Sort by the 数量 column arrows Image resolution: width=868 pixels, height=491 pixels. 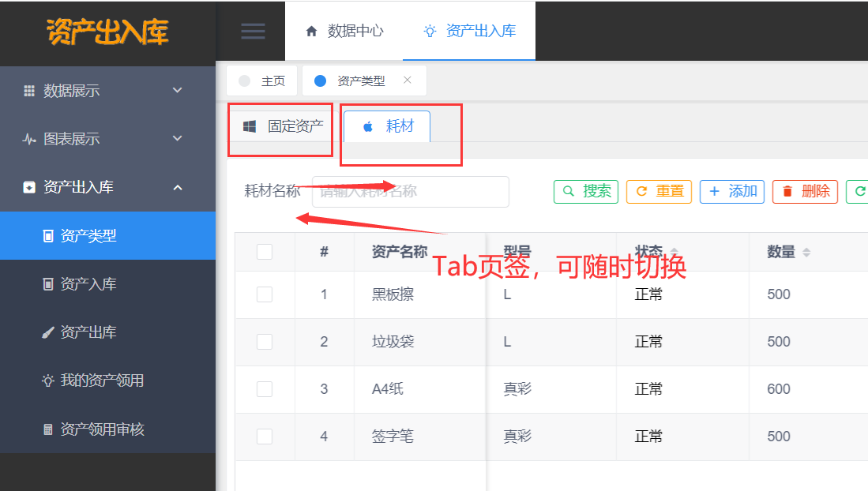(x=806, y=253)
